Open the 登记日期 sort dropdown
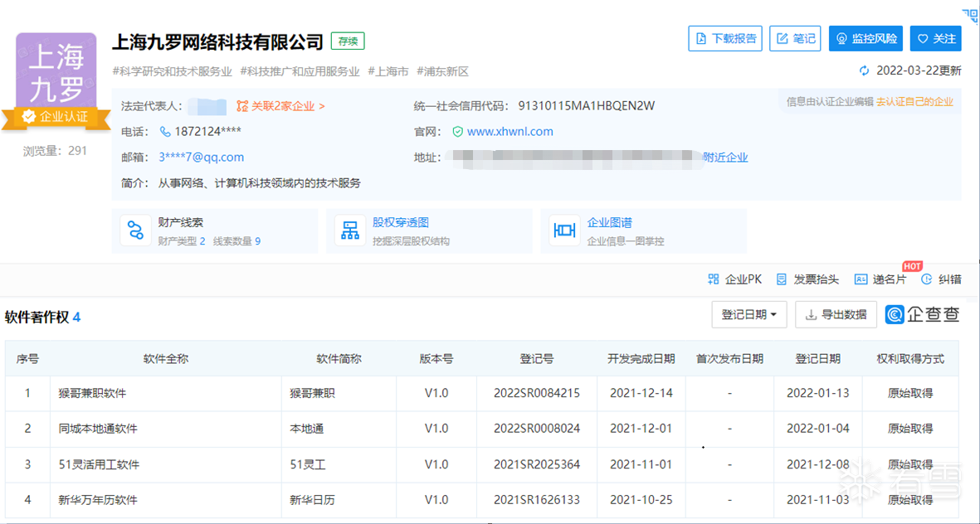980x524 pixels. tap(749, 315)
